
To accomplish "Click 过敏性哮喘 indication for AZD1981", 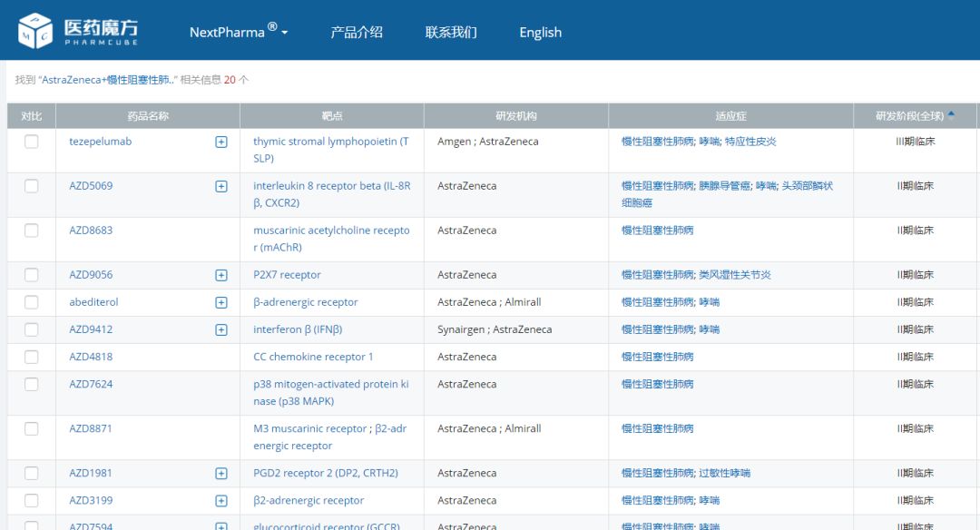I will point(724,473).
